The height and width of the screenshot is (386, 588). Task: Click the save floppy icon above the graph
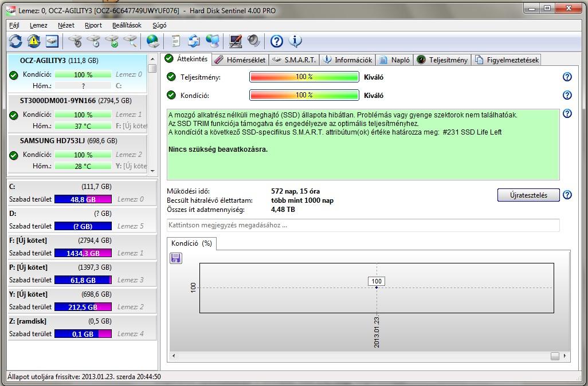pyautogui.click(x=176, y=258)
